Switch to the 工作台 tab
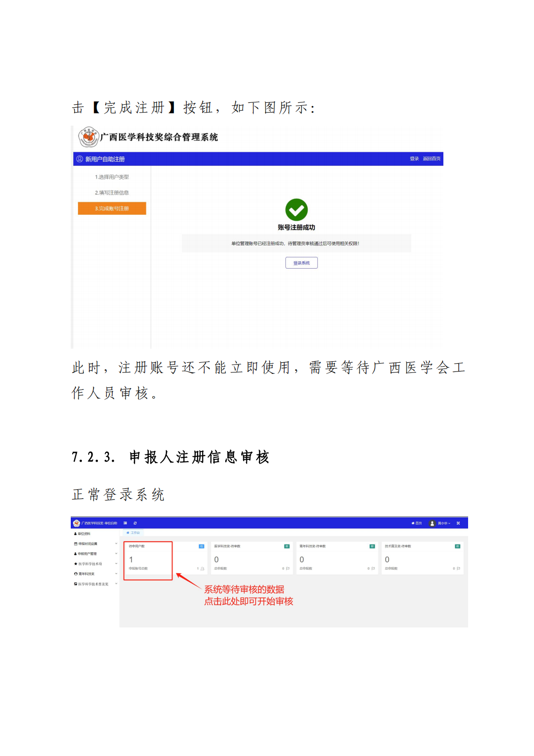 coord(133,533)
